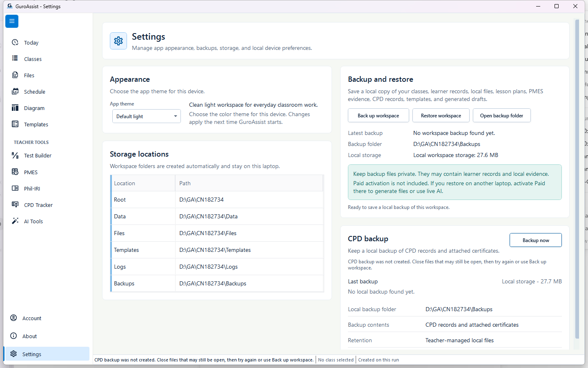Go to Classes in the sidebar
The image size is (588, 368).
pyautogui.click(x=49, y=59)
